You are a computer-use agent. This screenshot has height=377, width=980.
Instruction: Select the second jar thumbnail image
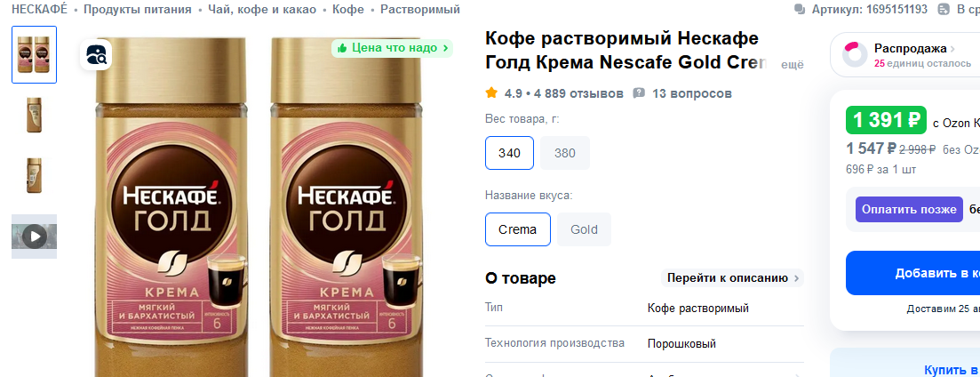(x=34, y=116)
